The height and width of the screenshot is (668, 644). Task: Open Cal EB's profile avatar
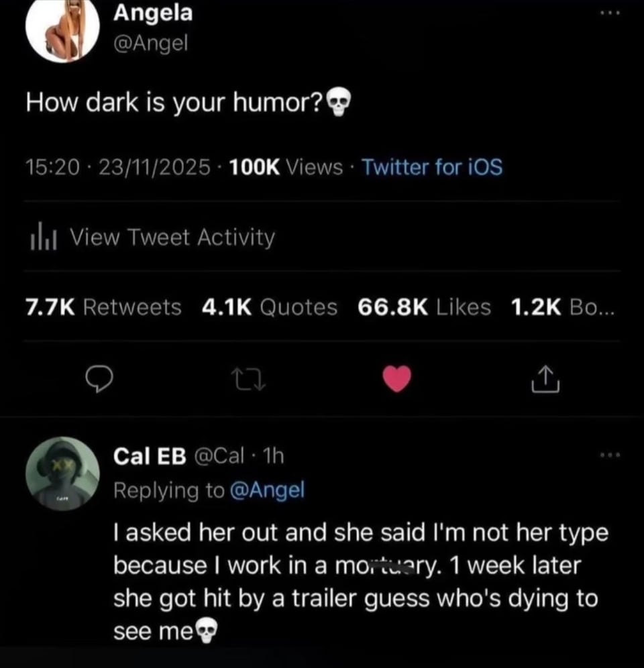pos(62,476)
